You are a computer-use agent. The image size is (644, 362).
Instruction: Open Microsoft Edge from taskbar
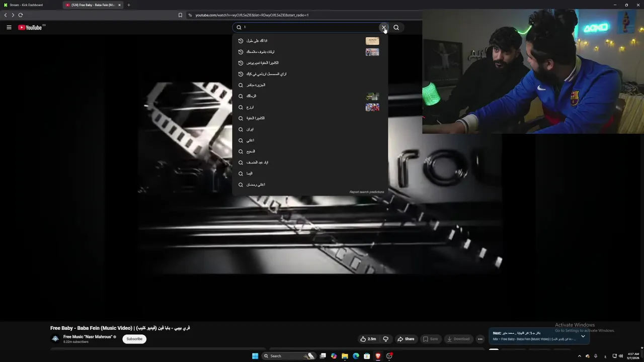point(356,356)
